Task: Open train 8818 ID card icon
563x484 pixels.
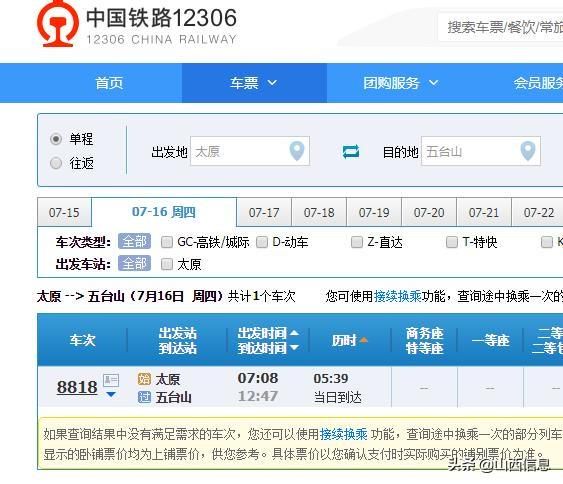Action: 111,380
